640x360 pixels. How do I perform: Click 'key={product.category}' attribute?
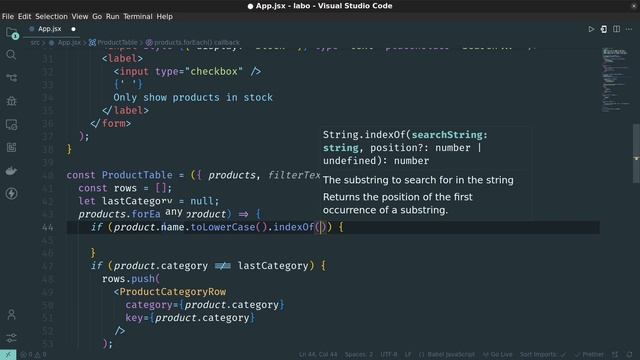pos(190,318)
